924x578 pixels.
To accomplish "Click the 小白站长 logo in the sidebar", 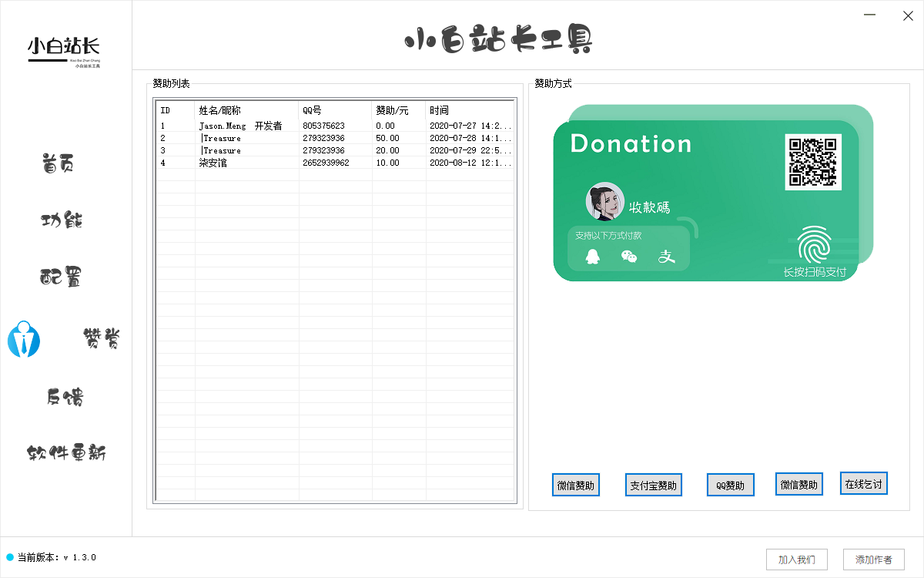I will 65,51.
